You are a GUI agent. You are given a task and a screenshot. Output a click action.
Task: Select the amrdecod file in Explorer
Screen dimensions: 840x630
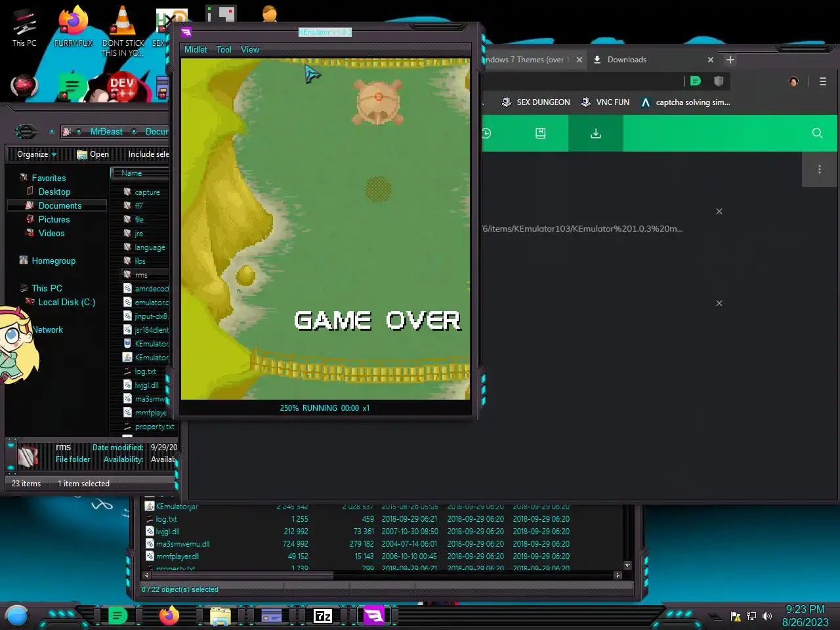[x=151, y=289]
